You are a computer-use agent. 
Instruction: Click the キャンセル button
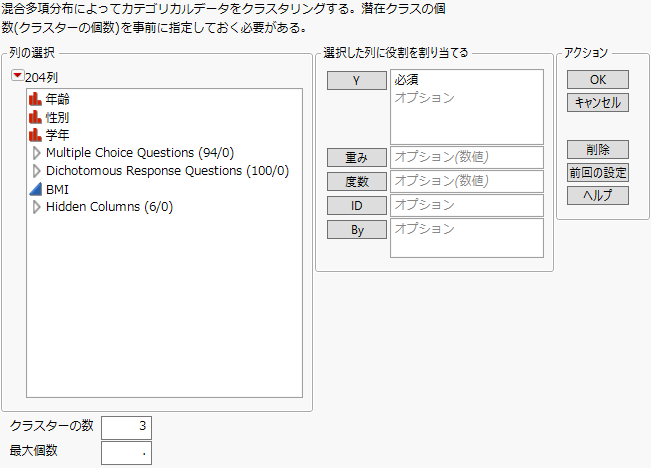(x=597, y=103)
